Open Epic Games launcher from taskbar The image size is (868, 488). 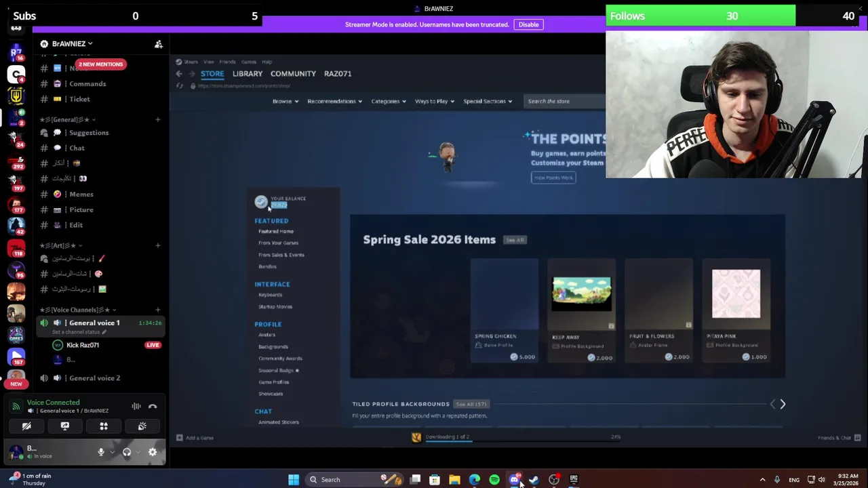pyautogui.click(x=574, y=480)
